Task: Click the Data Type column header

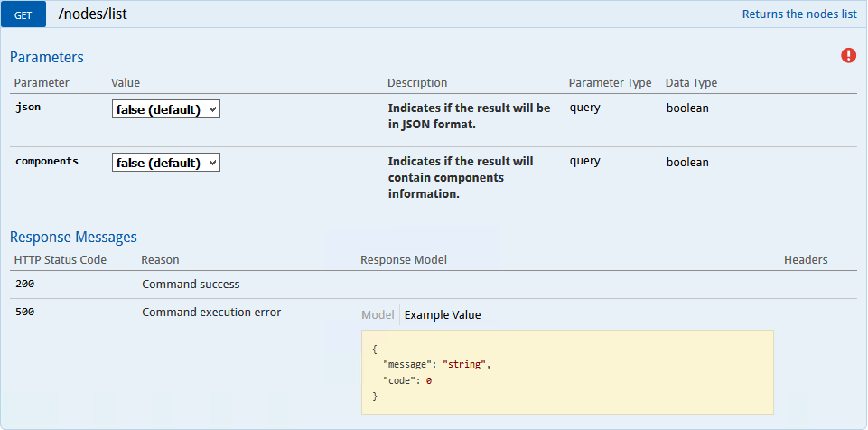Action: click(x=691, y=83)
